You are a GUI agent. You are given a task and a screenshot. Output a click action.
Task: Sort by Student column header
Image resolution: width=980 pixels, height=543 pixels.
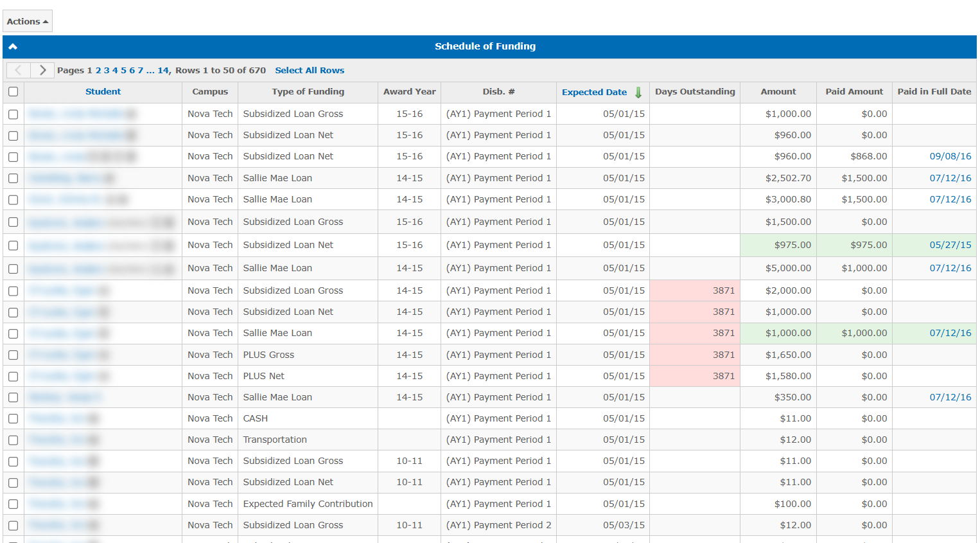pyautogui.click(x=103, y=91)
